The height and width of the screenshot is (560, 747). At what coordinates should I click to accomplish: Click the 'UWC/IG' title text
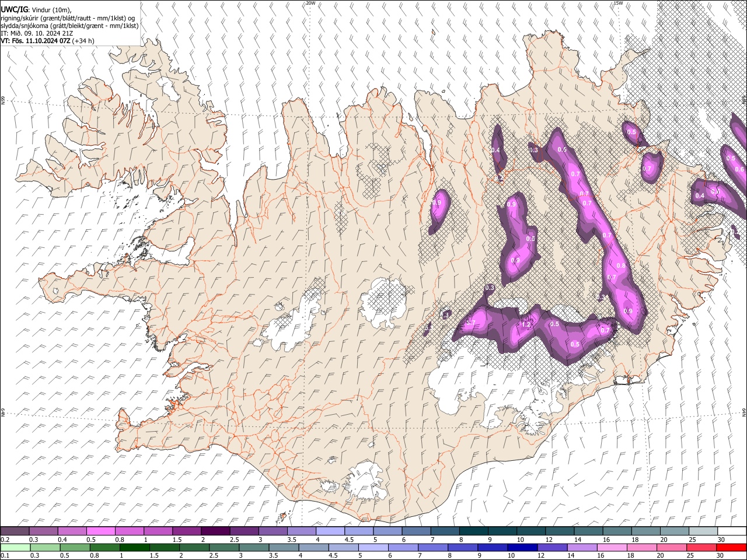(14, 9)
